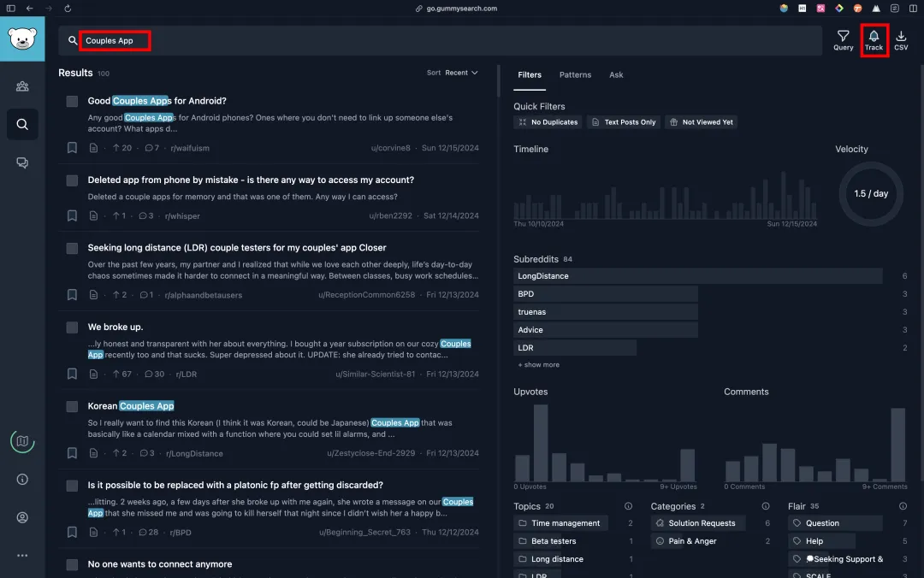The width and height of the screenshot is (924, 578).
Task: Open the Conversations sidebar icon
Action: (x=22, y=162)
